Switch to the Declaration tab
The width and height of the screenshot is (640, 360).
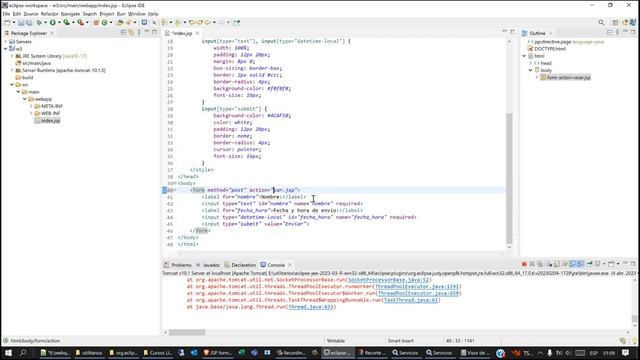(240, 265)
